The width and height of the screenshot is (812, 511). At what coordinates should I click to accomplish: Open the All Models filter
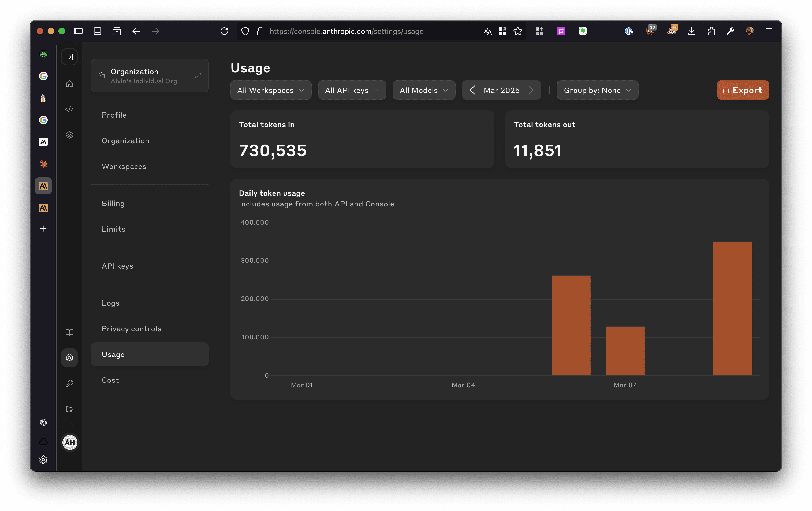pos(423,90)
